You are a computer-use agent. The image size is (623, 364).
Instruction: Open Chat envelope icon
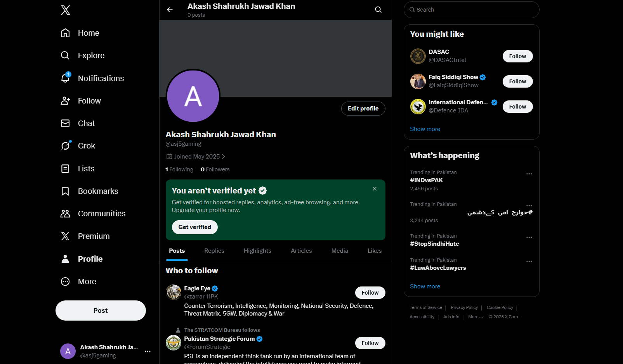coord(65,123)
